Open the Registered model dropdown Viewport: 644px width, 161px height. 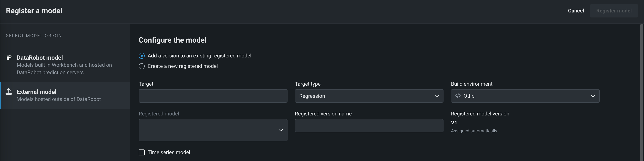click(x=213, y=130)
